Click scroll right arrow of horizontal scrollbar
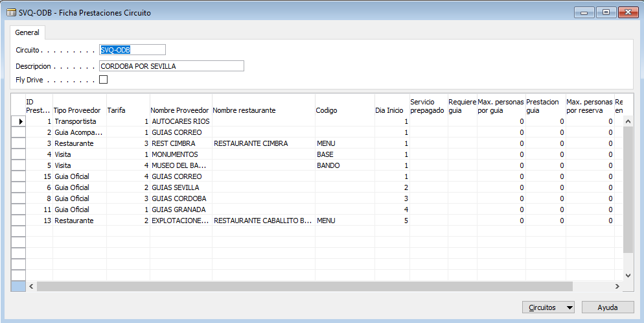644x323 pixels. (x=617, y=286)
